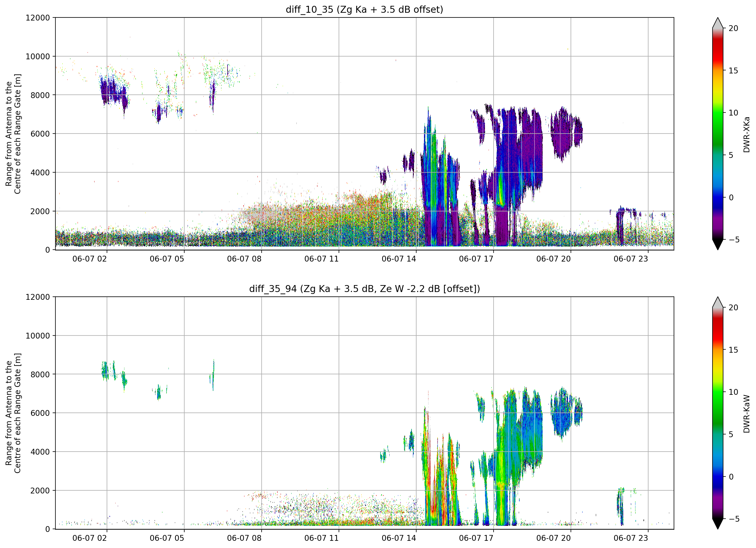The height and width of the screenshot is (548, 756).
Task: Select the '2000' y-tick on the top plot
Action: (40, 211)
